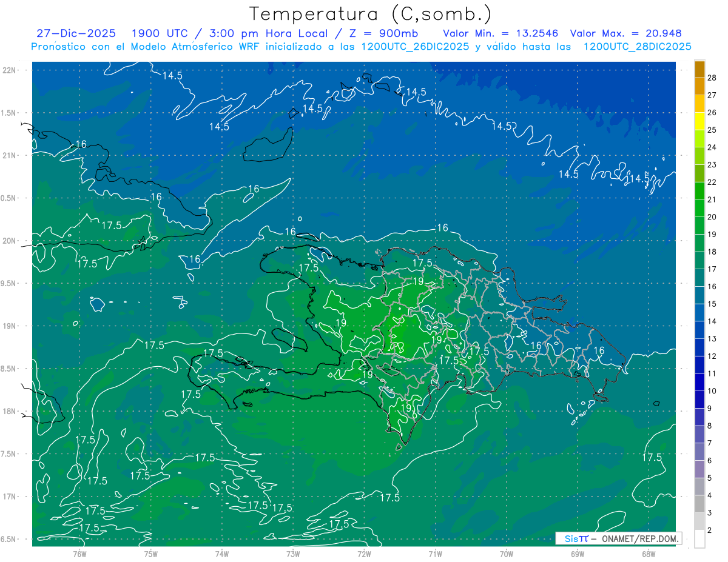
Task: Click the 70W longitude axis label
Action: tap(506, 554)
